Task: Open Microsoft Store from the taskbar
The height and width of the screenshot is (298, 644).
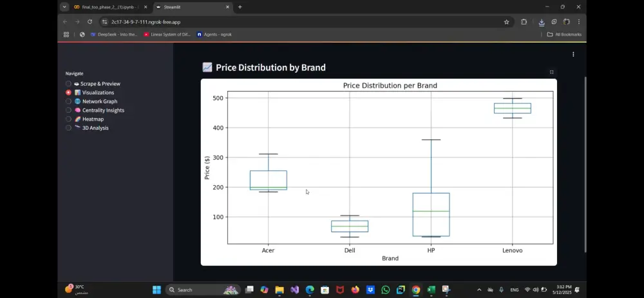Action: (x=325, y=290)
